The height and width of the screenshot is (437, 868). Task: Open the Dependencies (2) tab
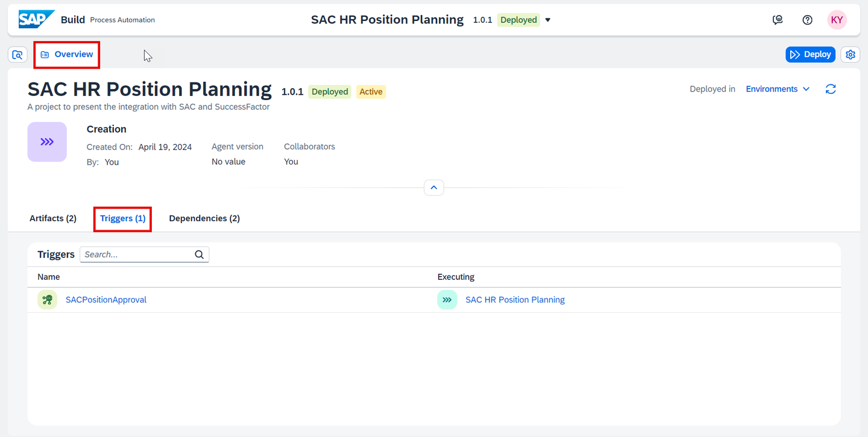pyautogui.click(x=204, y=218)
